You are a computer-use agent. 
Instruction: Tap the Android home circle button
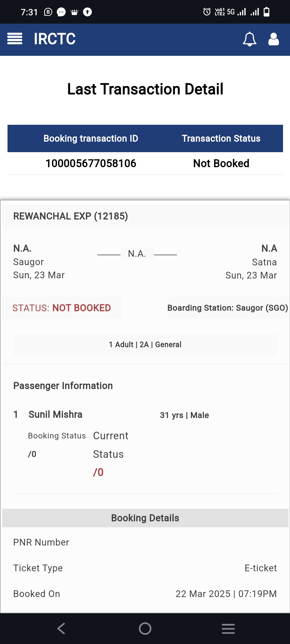[145, 628]
